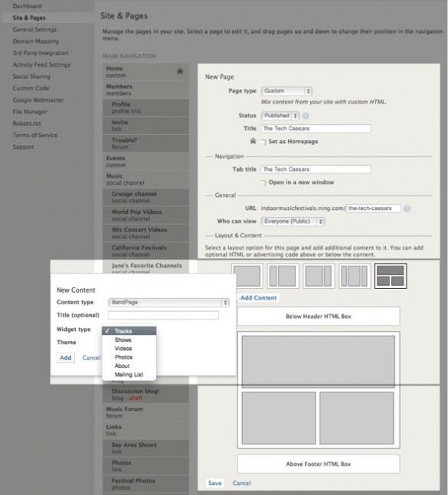Screen dimensions: 448x495
Task: Open the Content type BandPage dropdown
Action: [168, 303]
